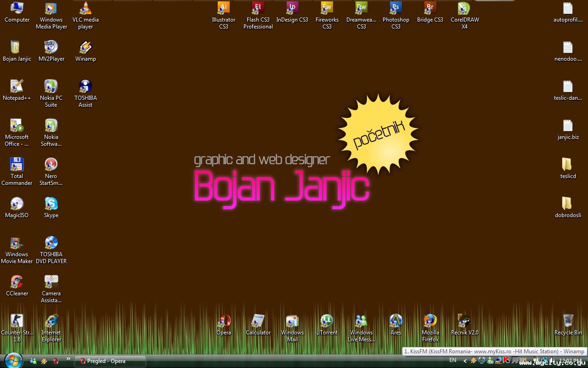Viewport: 588px width, 368px height.
Task: Select the Illustrator CS3 desktop icon
Action: pyautogui.click(x=224, y=16)
